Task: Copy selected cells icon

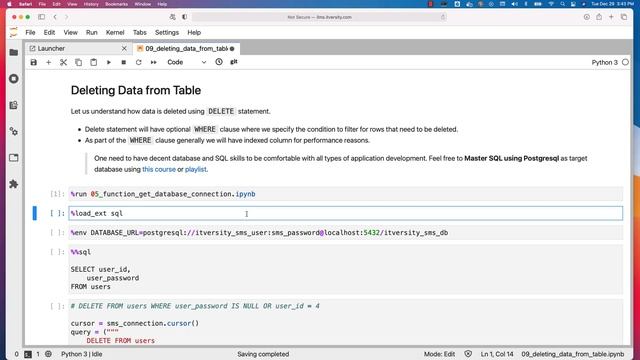Action: [x=78, y=62]
